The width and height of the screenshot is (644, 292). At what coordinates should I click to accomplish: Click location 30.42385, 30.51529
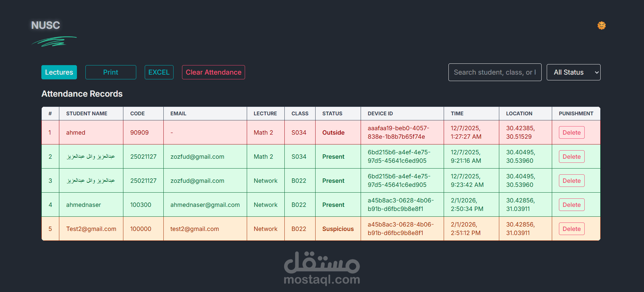point(521,133)
